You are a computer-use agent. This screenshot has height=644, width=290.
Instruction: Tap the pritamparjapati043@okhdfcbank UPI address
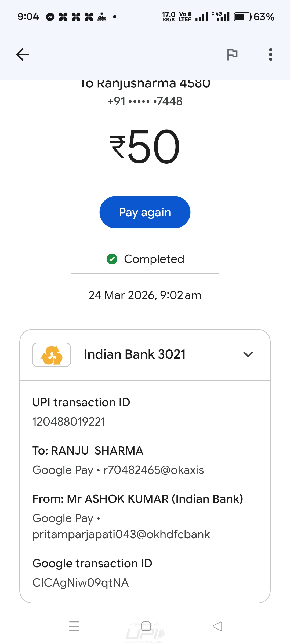pos(121,534)
